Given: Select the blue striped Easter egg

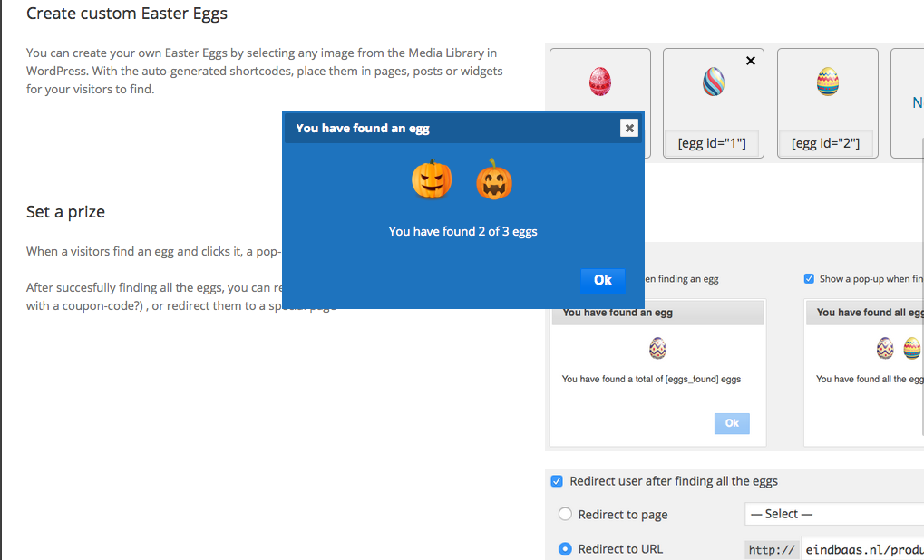Looking at the screenshot, I should tap(713, 82).
